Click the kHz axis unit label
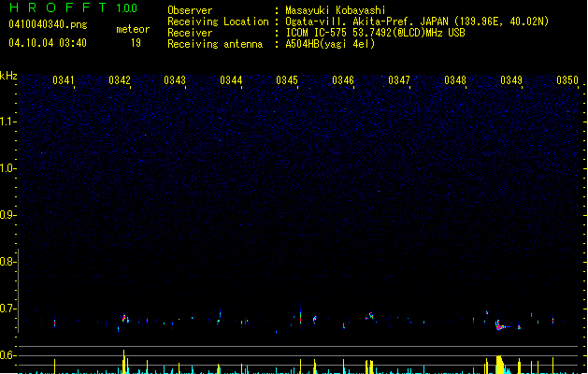588x374 pixels. (x=8, y=76)
